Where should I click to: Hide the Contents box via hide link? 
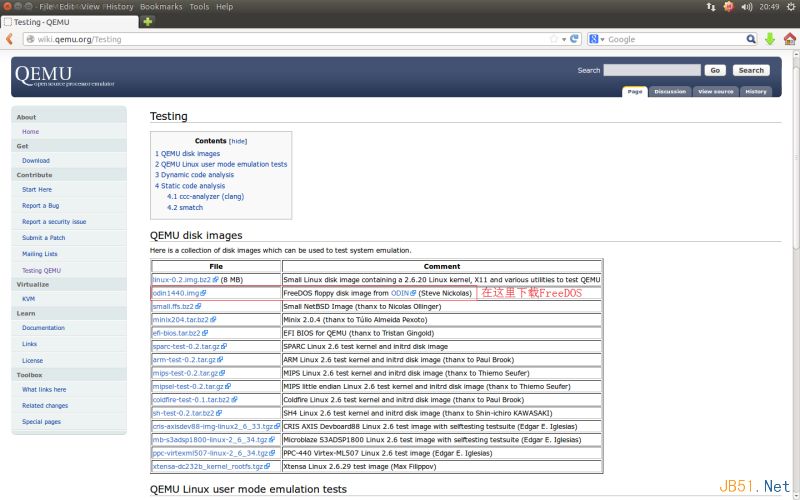click(238, 141)
